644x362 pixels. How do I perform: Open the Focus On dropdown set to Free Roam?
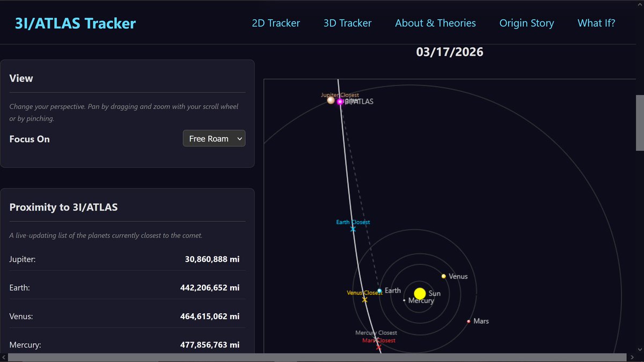(x=214, y=138)
